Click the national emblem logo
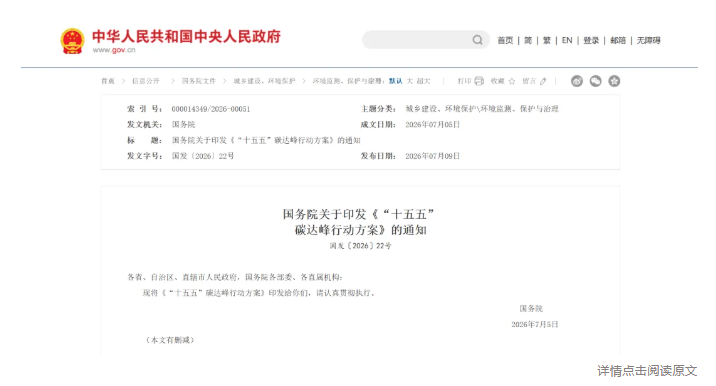Screen dimensions: 716x386 click(x=72, y=41)
